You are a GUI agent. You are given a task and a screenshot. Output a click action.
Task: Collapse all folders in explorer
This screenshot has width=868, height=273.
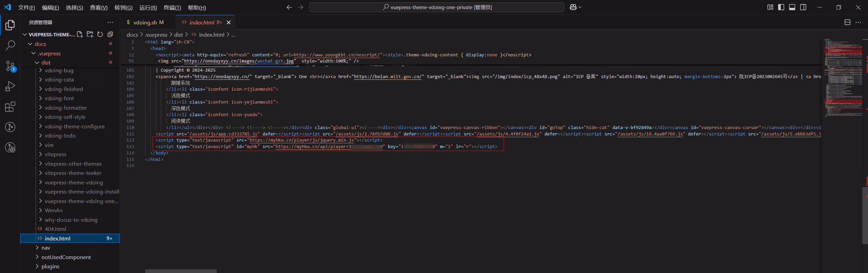point(110,34)
